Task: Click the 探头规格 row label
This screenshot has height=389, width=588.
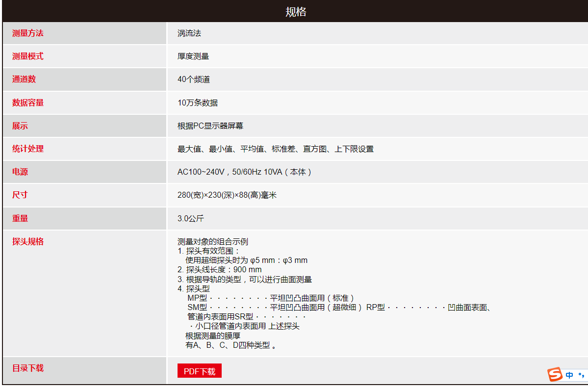Action: 28,241
